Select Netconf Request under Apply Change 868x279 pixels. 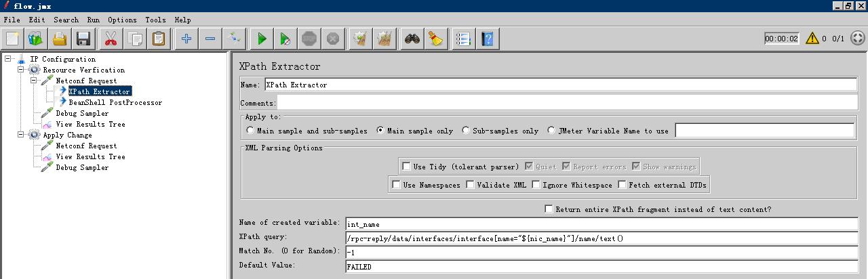click(x=86, y=146)
